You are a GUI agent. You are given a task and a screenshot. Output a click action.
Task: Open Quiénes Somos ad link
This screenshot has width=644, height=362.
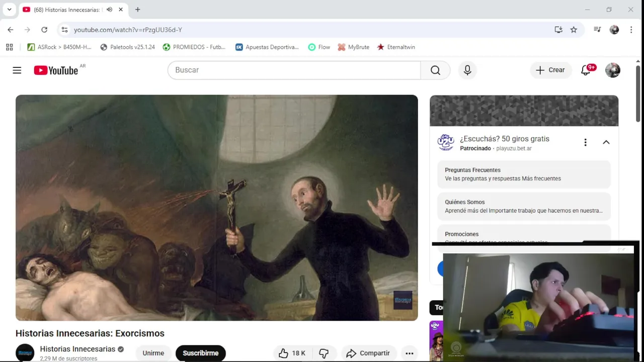tap(524, 206)
